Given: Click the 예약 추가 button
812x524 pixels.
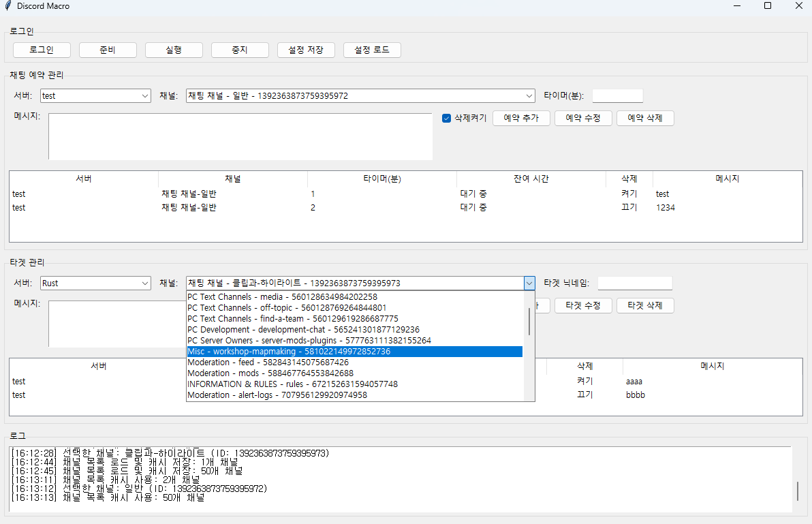Looking at the screenshot, I should [x=521, y=118].
